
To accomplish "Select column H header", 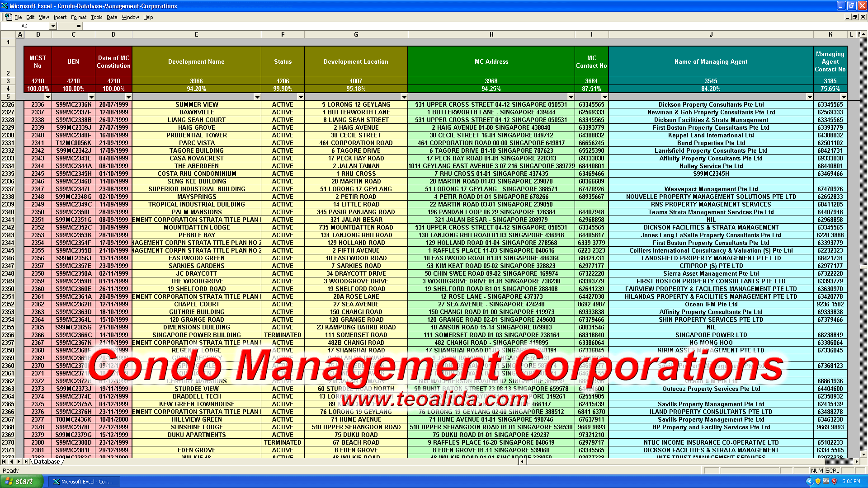I will [x=491, y=34].
